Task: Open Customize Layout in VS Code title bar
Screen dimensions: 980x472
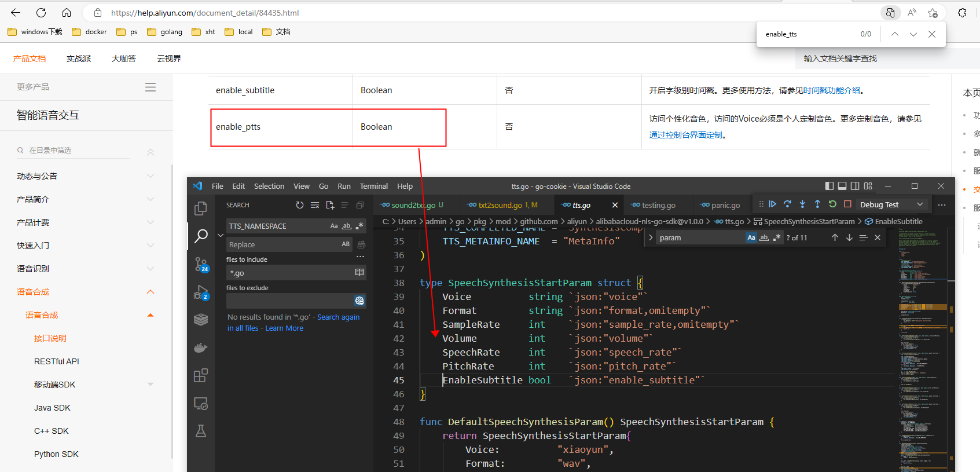Action: [868, 186]
